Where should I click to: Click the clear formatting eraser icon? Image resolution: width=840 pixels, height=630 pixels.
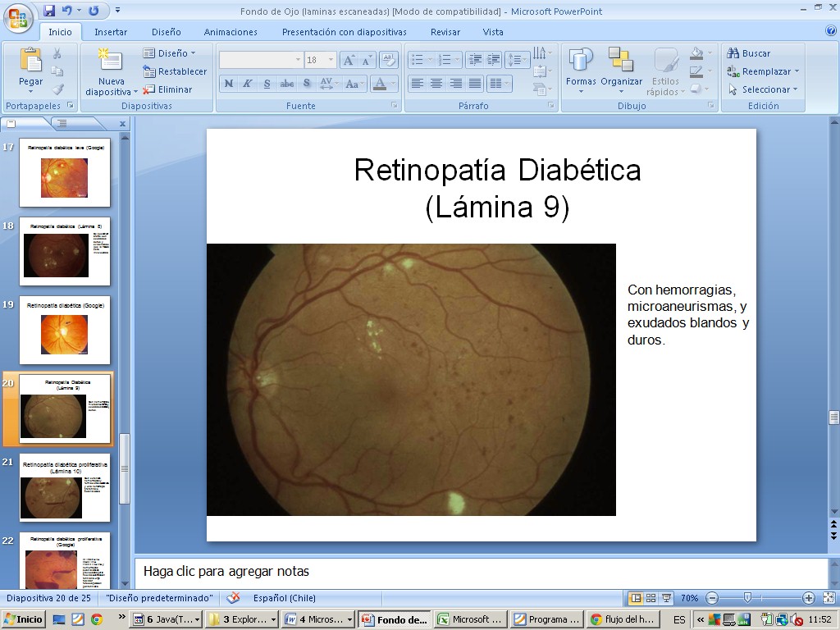[x=389, y=60]
